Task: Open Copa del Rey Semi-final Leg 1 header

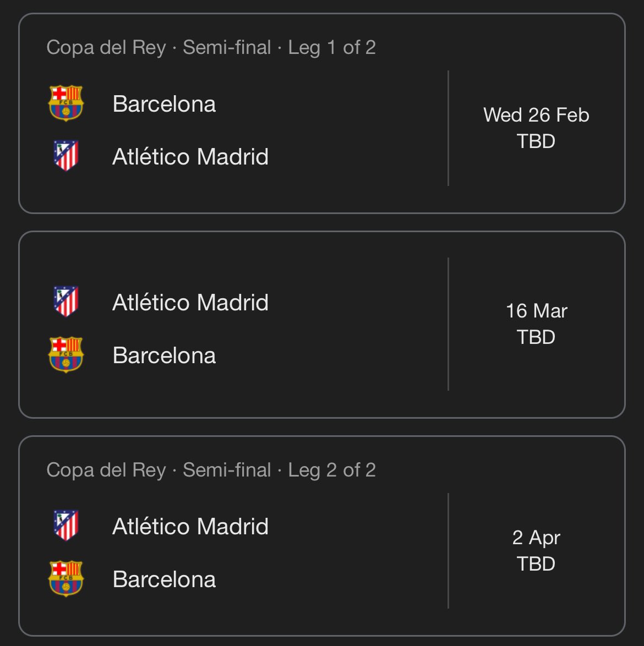Action: [x=211, y=47]
